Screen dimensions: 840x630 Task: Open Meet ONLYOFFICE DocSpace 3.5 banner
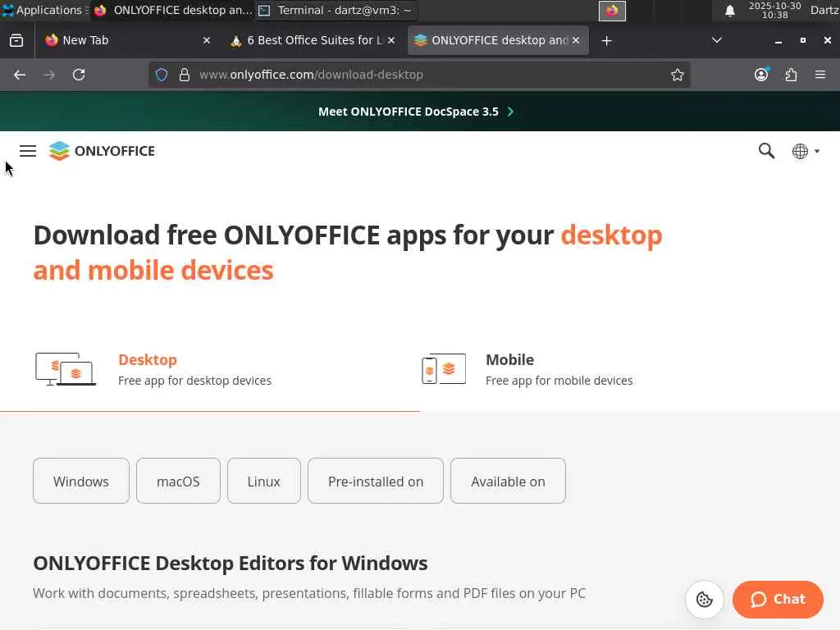coord(416,112)
